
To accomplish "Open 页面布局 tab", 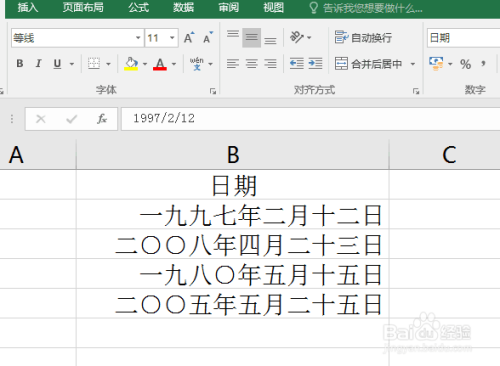I will pyautogui.click(x=83, y=7).
